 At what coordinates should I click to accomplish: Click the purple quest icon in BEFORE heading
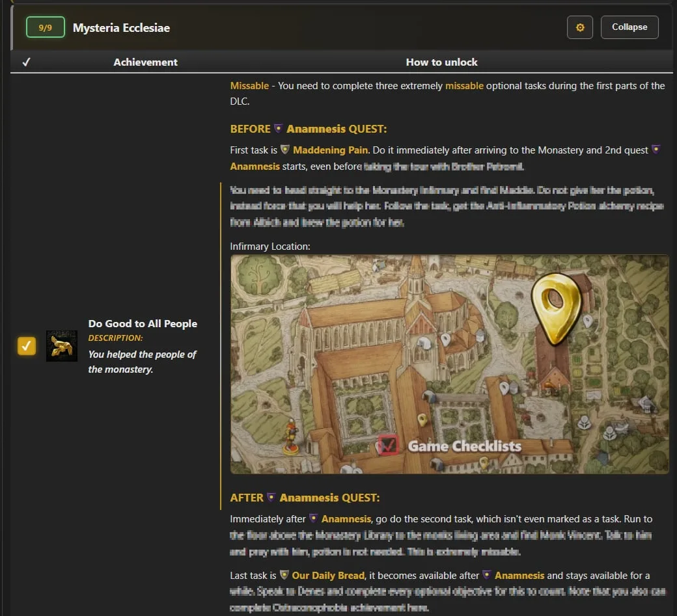[279, 128]
